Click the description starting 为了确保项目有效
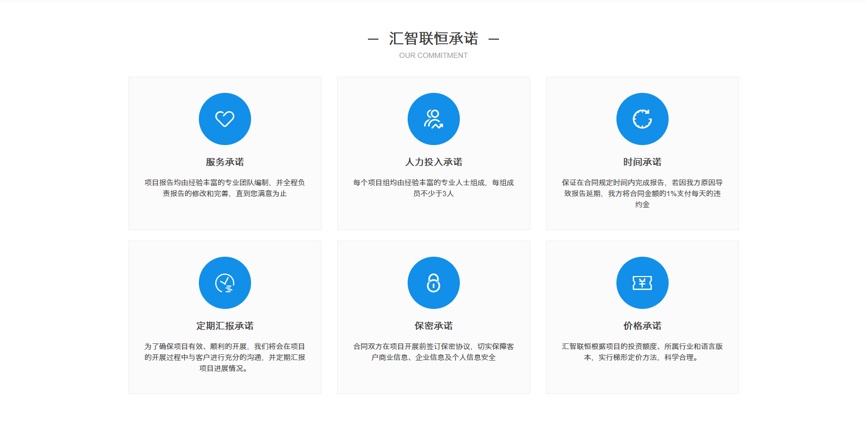 tap(225, 357)
